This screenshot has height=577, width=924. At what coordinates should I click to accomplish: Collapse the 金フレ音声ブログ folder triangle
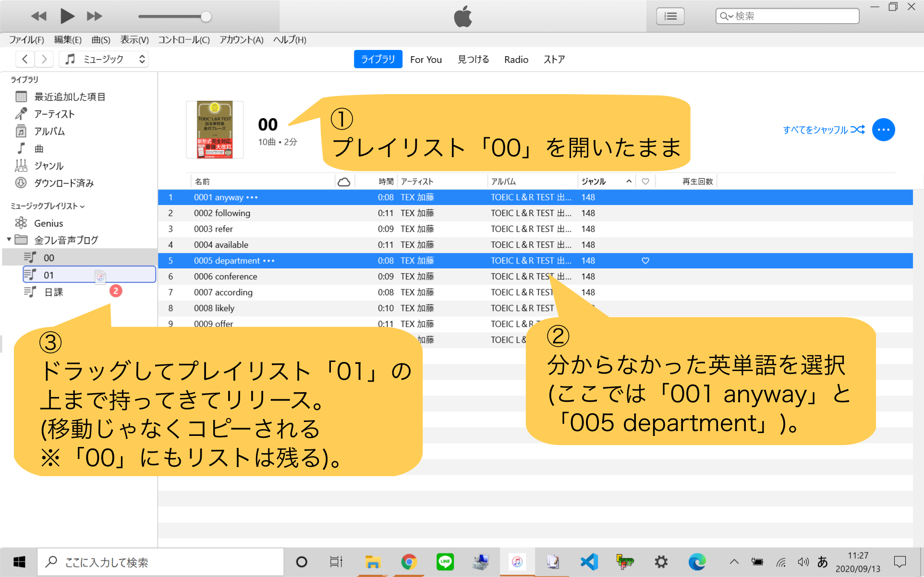9,239
